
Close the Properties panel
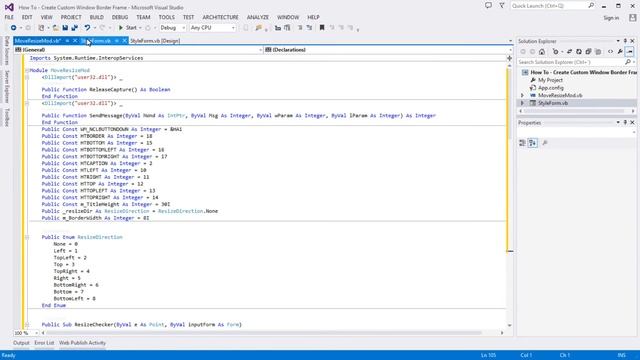[x=633, y=122]
